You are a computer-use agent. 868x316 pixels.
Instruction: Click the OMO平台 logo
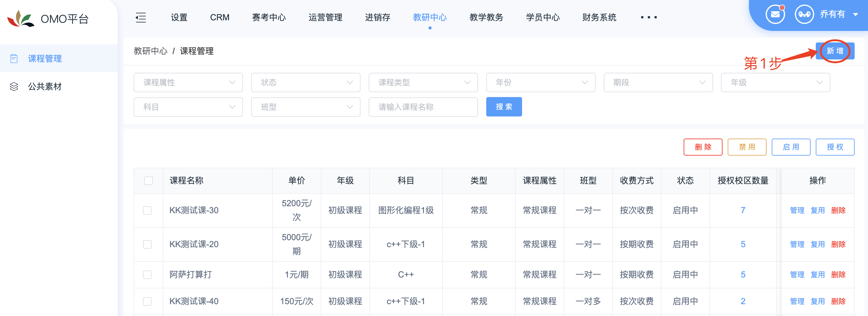(48, 18)
